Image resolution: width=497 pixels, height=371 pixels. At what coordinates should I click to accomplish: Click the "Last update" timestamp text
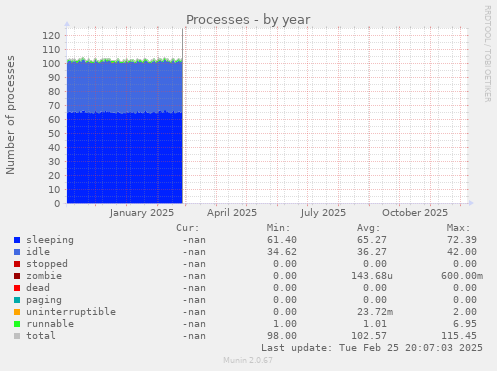coord(372,348)
